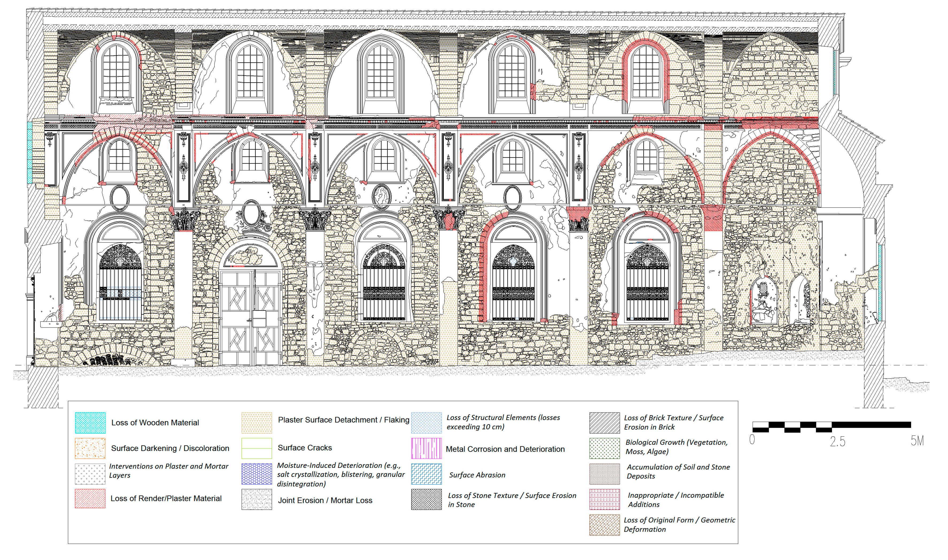Select the Inappropriate / Incompatible Additions swatch
The height and width of the screenshot is (560, 948).
pos(605,500)
